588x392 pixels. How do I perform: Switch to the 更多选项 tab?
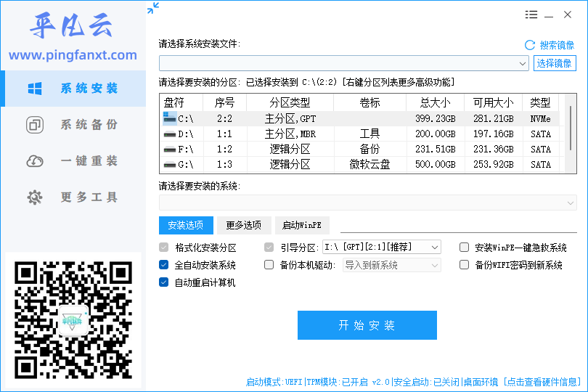click(x=244, y=225)
